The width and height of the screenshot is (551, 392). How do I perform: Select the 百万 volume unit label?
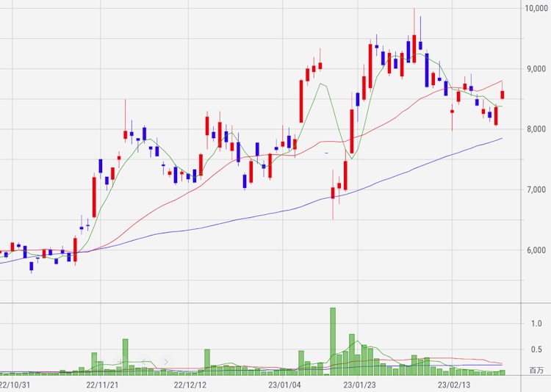click(x=536, y=370)
